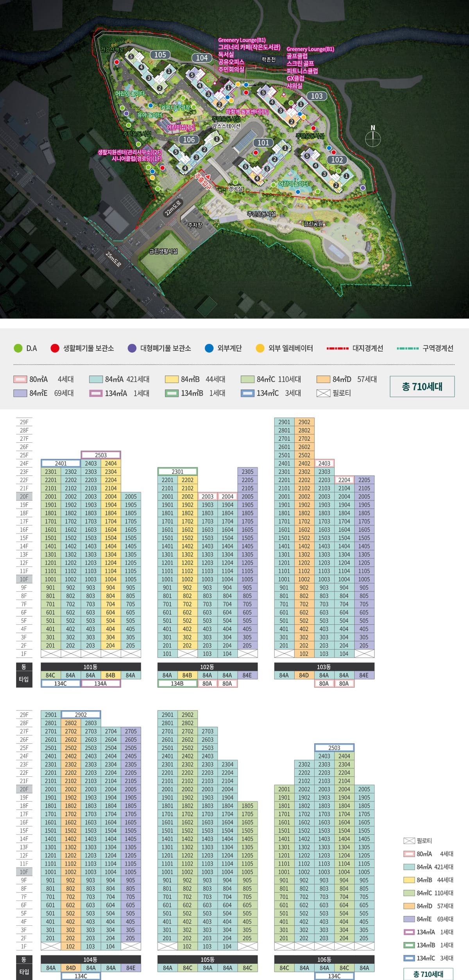Viewport: 469px width, 980px height.
Task: Click the blue 외부계단 legend dot
Action: [209, 348]
